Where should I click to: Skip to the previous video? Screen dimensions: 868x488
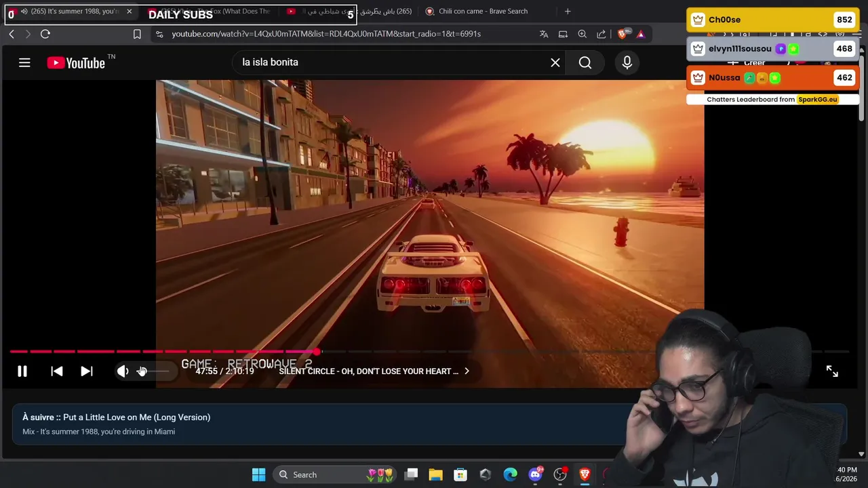tap(57, 371)
